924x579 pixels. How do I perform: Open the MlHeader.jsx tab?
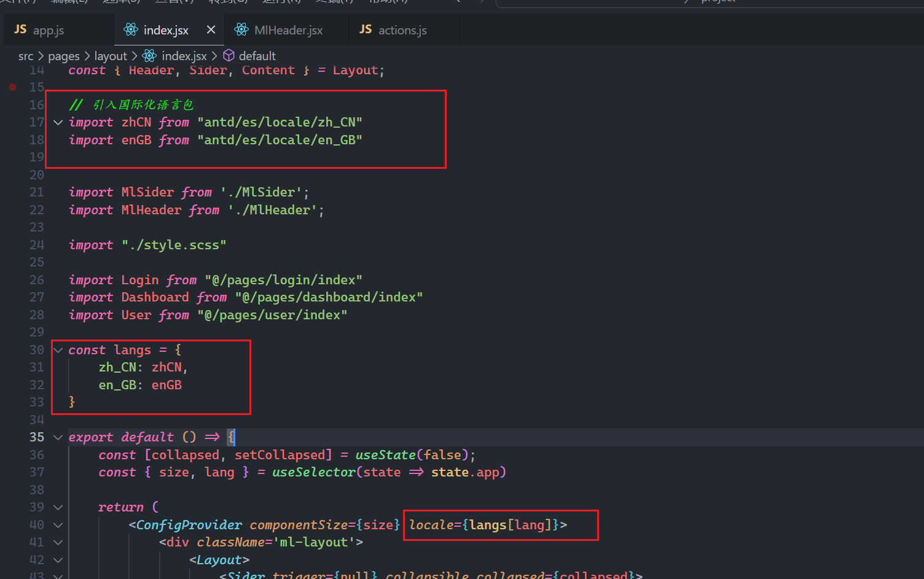coord(288,30)
